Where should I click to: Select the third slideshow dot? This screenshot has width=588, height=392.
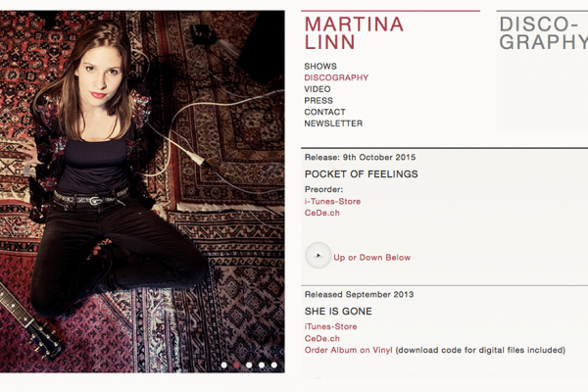(x=249, y=365)
